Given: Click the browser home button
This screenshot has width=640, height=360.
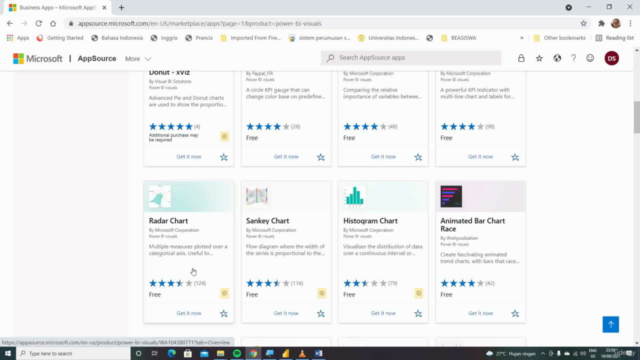Looking at the screenshot, I should [53, 23].
